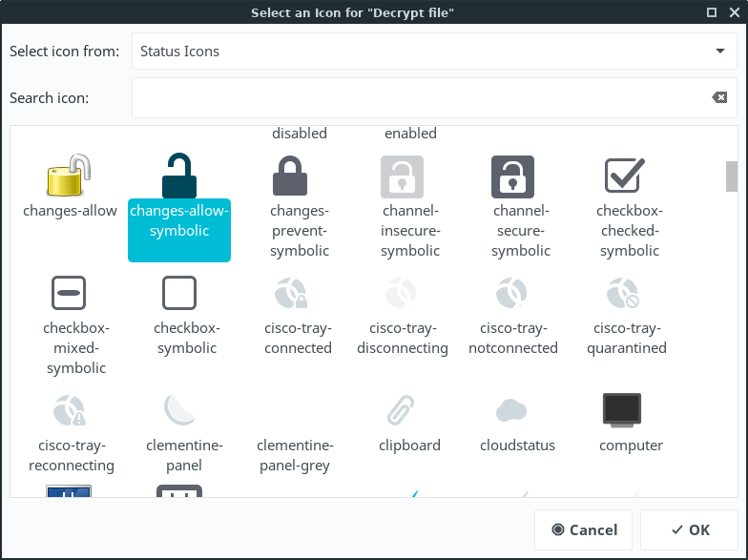
Task: Choose the checkbox-mixed-symbolic icon
Action: [70, 294]
